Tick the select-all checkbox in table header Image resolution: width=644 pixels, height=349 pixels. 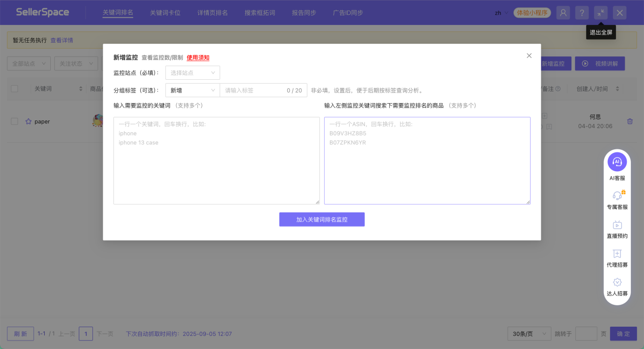point(14,89)
